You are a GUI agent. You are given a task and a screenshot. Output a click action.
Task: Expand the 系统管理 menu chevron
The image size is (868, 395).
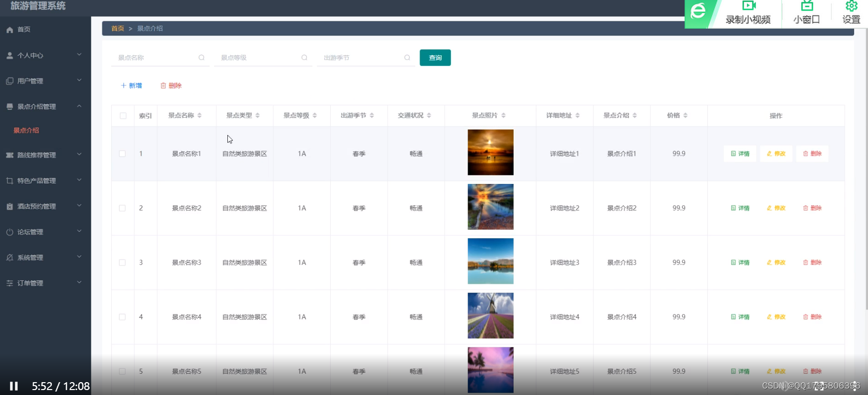click(79, 258)
